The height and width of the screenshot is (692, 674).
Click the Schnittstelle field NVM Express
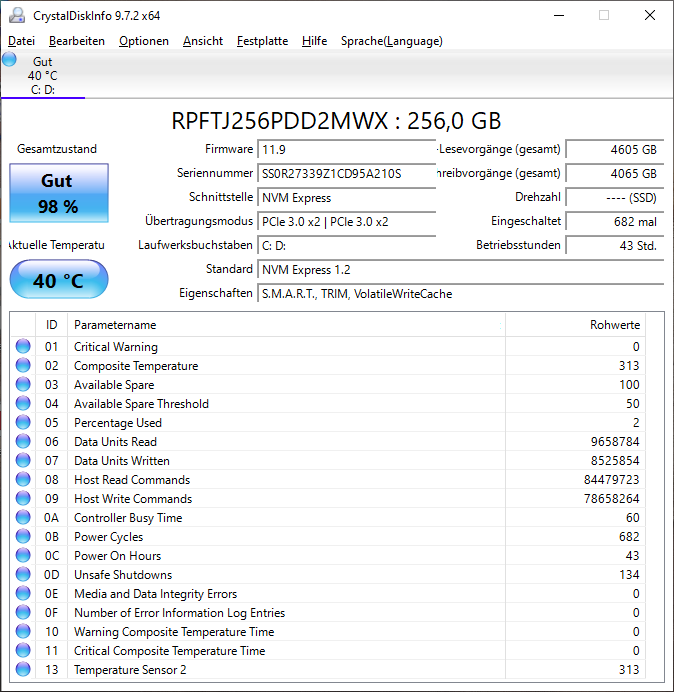point(346,198)
